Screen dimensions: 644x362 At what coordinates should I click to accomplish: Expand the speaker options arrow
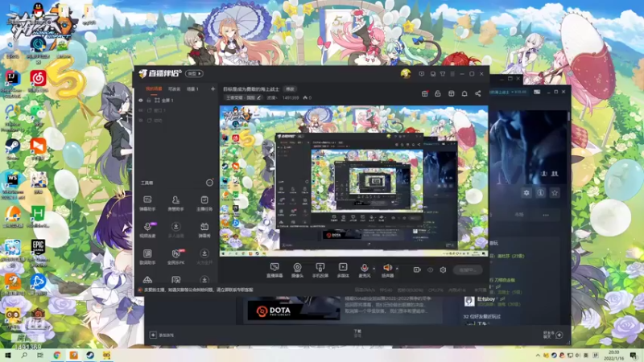[x=397, y=269]
